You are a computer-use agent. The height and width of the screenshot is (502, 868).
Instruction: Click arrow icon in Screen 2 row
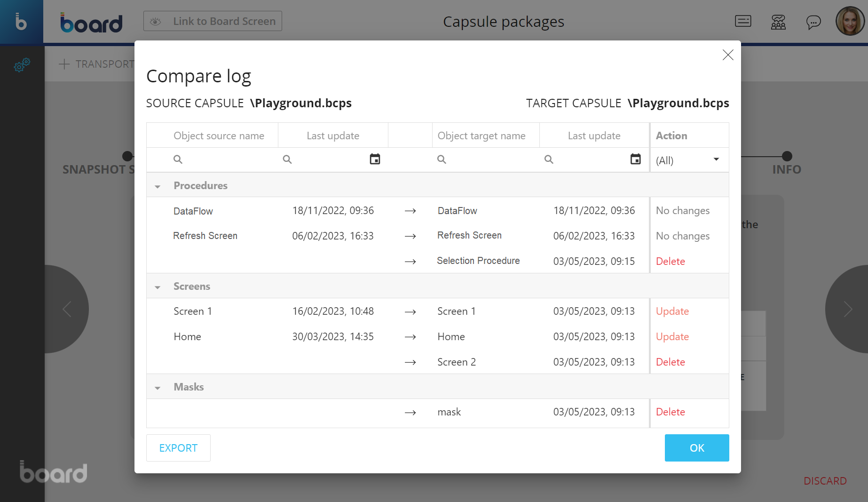[x=410, y=362]
